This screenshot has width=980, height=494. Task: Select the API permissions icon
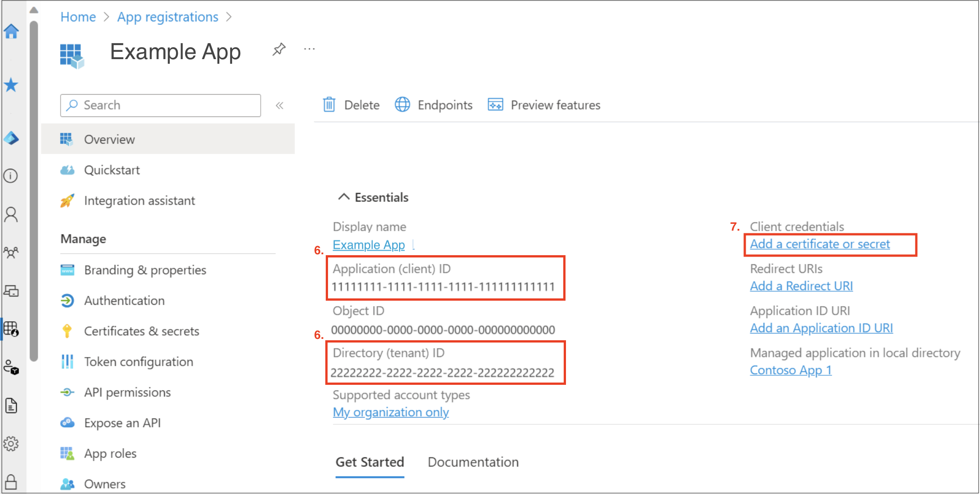pos(67,392)
